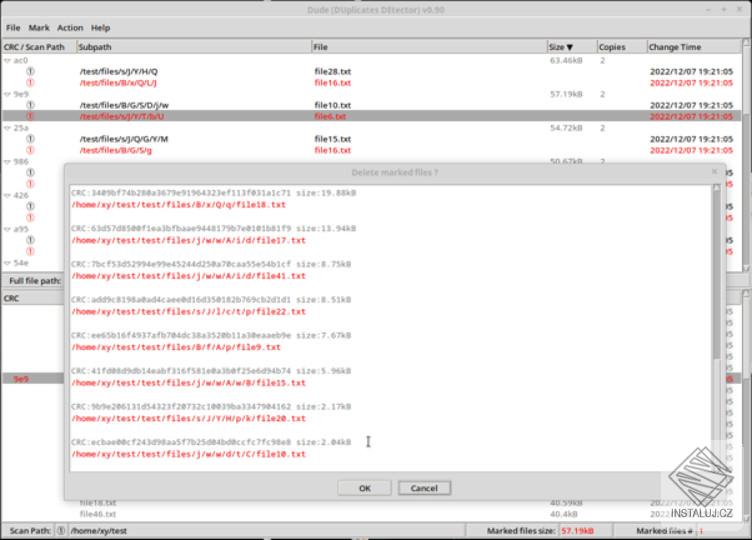Select file16.txt in /test/files/B/G/S/g row
Screen dimensions: 752x540
333,150
